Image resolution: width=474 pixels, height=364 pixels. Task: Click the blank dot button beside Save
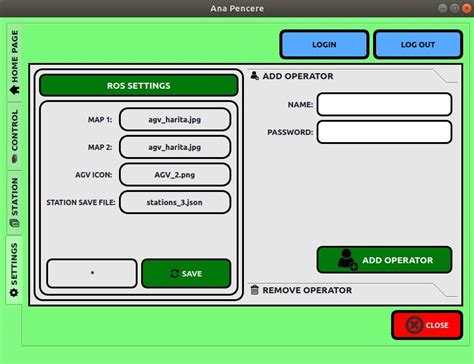pyautogui.click(x=92, y=273)
